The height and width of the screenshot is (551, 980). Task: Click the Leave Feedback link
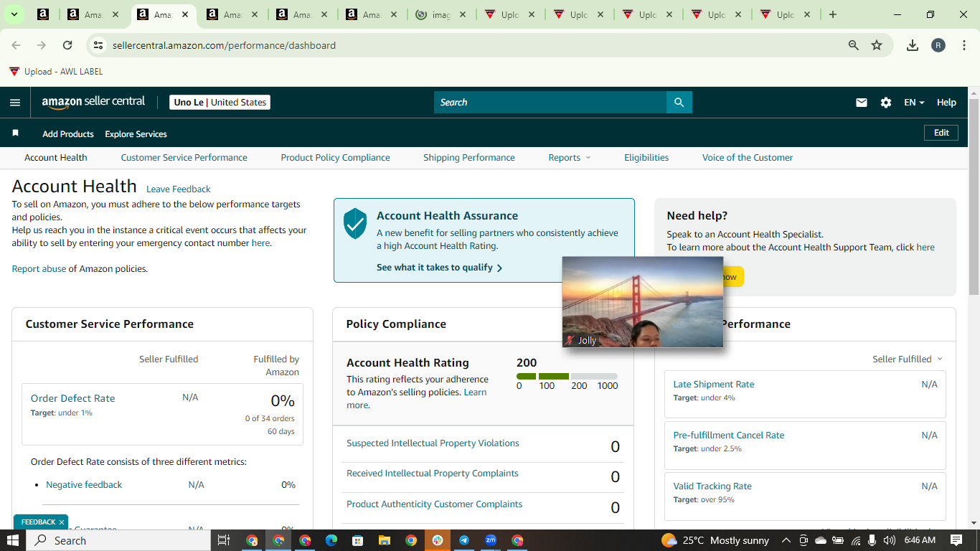pyautogui.click(x=179, y=189)
